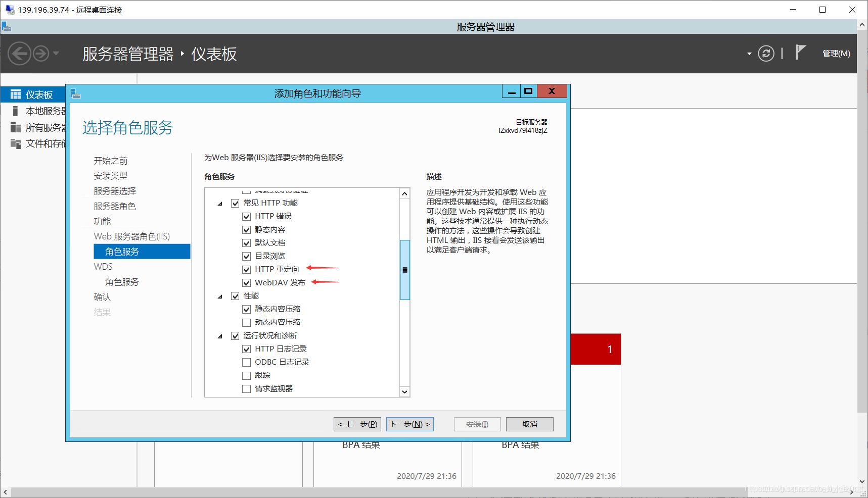Enable the ODBC 日志记录 checkbox
This screenshot has height=498, width=868.
[x=247, y=362]
